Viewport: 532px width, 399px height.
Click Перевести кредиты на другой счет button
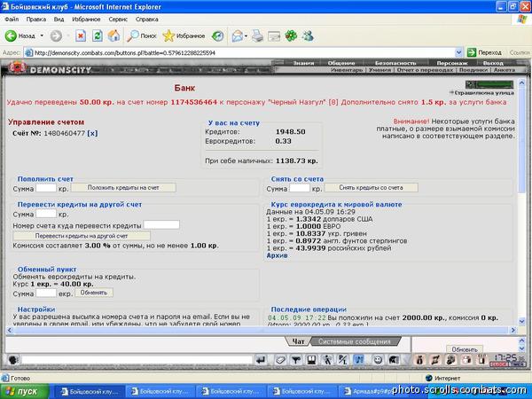[82, 236]
